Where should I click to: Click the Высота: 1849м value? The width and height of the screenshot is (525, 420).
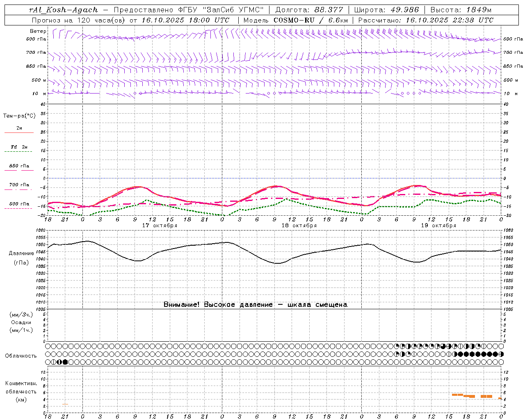[462, 10]
